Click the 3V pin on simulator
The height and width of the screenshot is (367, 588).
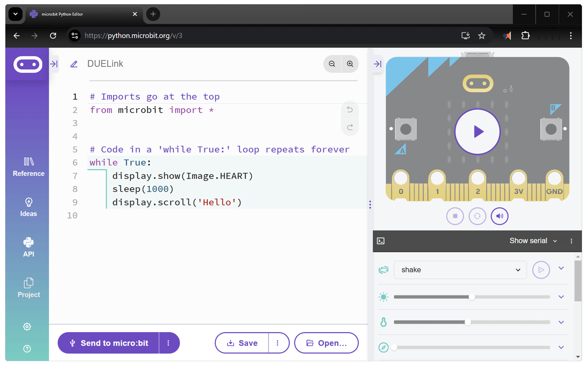click(518, 185)
